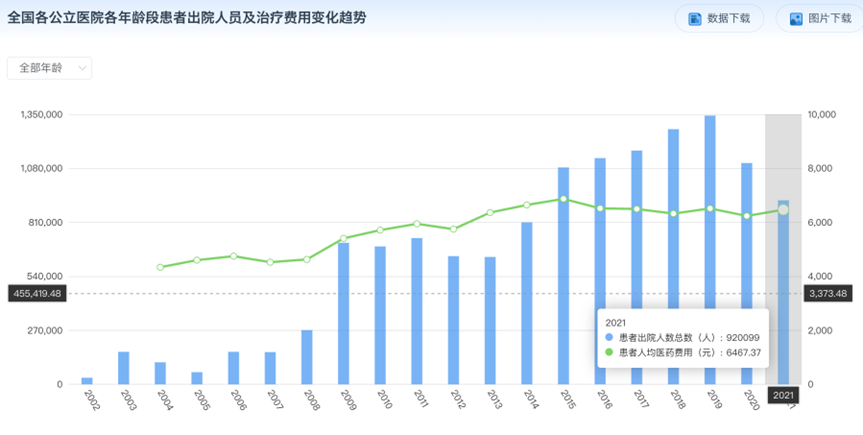Select the 2020 blue bar
The width and height of the screenshot is (863, 435).
[x=747, y=274]
